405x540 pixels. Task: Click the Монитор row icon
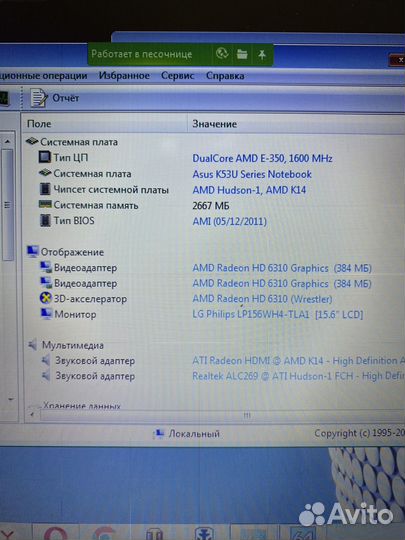(46, 314)
